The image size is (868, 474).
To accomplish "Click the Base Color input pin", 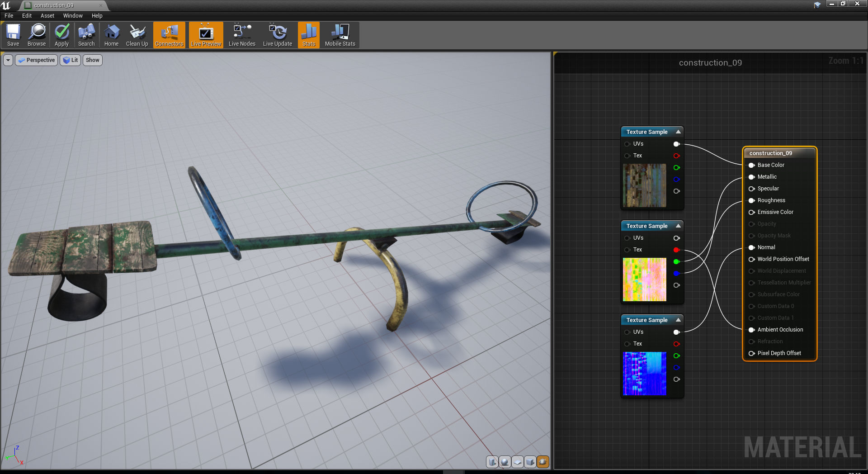I will pyautogui.click(x=752, y=165).
